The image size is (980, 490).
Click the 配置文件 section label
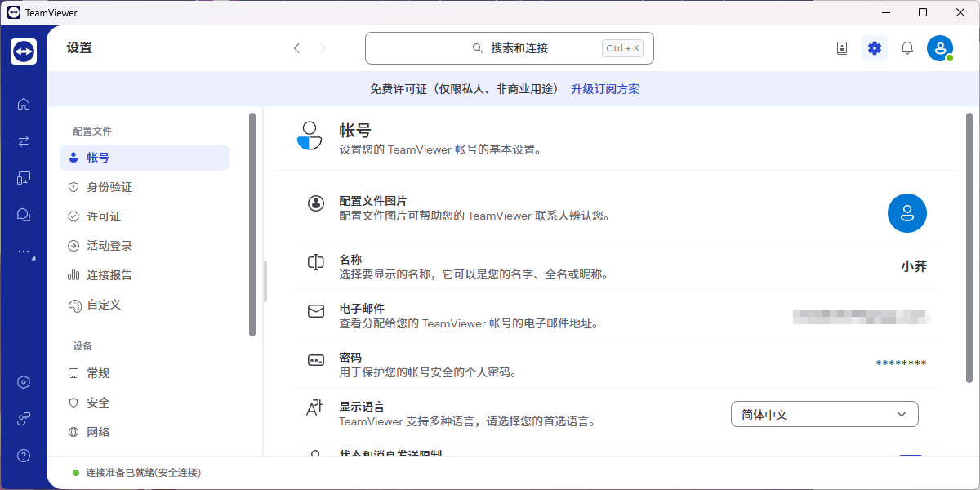pos(92,131)
